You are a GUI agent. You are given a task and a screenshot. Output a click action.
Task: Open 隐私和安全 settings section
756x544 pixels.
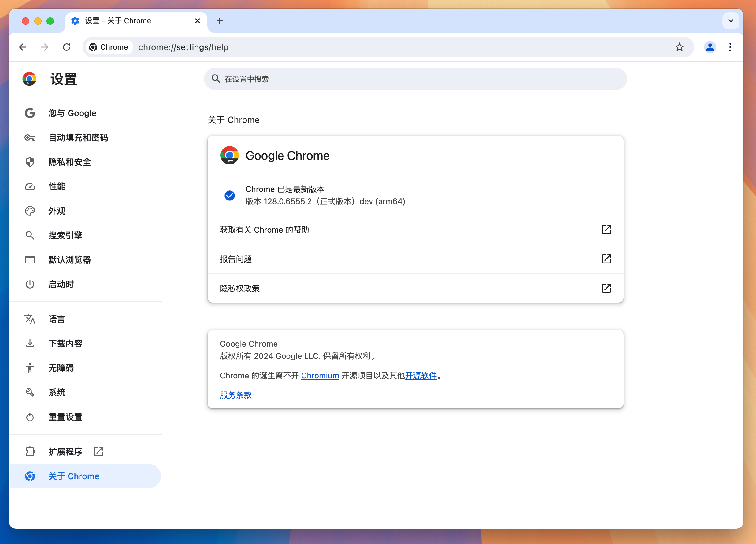point(85,162)
